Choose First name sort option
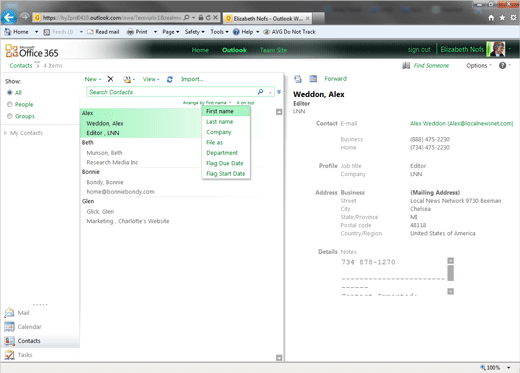This screenshot has width=520, height=373. pyautogui.click(x=226, y=111)
